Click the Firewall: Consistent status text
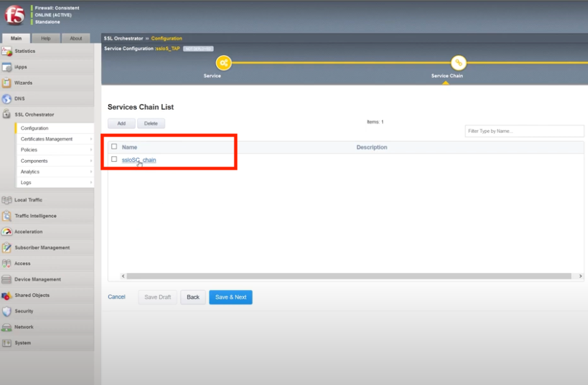The height and width of the screenshot is (385, 588). point(57,8)
